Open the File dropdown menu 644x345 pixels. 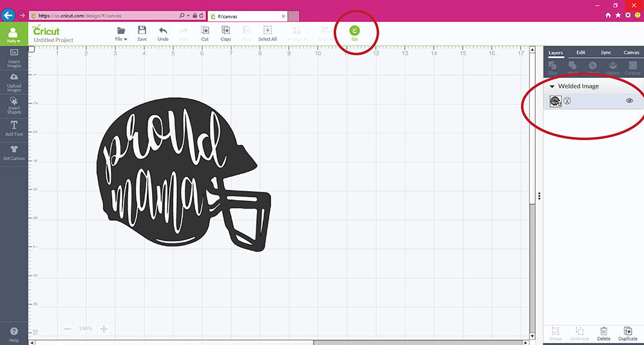[120, 33]
